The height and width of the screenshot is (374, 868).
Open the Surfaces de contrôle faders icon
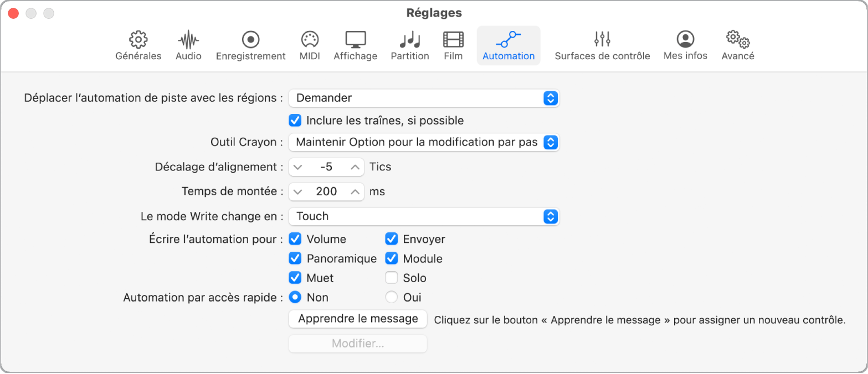[602, 44]
